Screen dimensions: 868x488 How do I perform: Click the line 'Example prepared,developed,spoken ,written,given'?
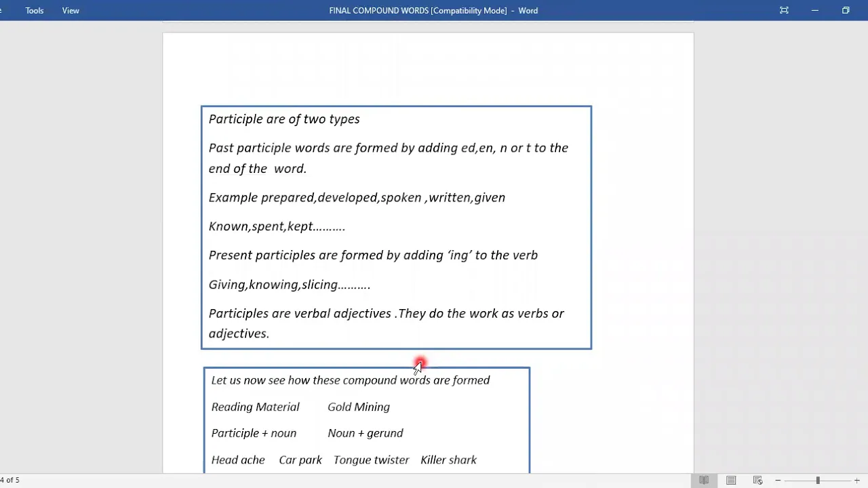tap(357, 197)
